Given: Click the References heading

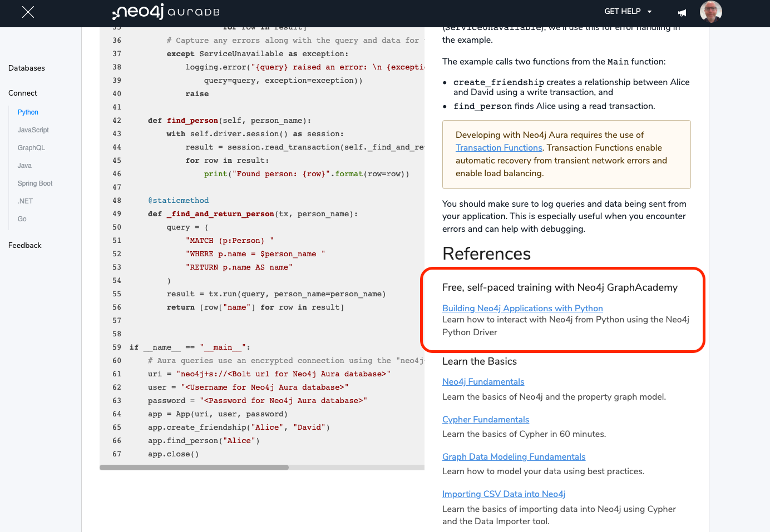Looking at the screenshot, I should [486, 254].
